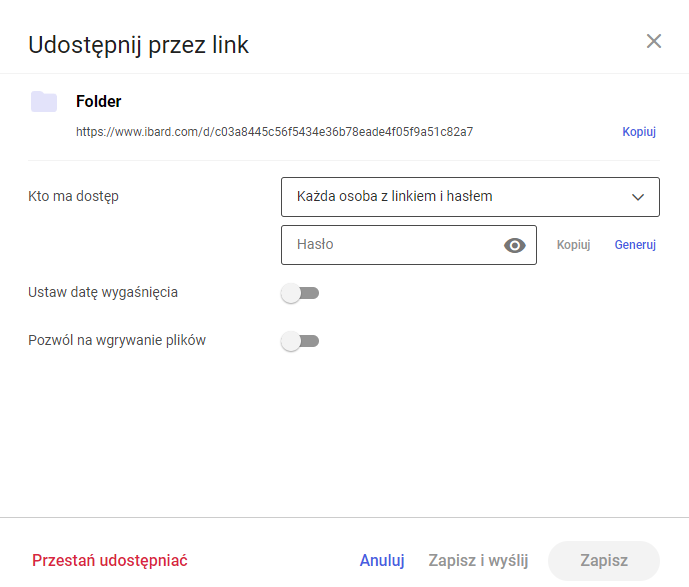Click Przestań udostępniać to stop sharing
The image size is (689, 587).
[110, 561]
